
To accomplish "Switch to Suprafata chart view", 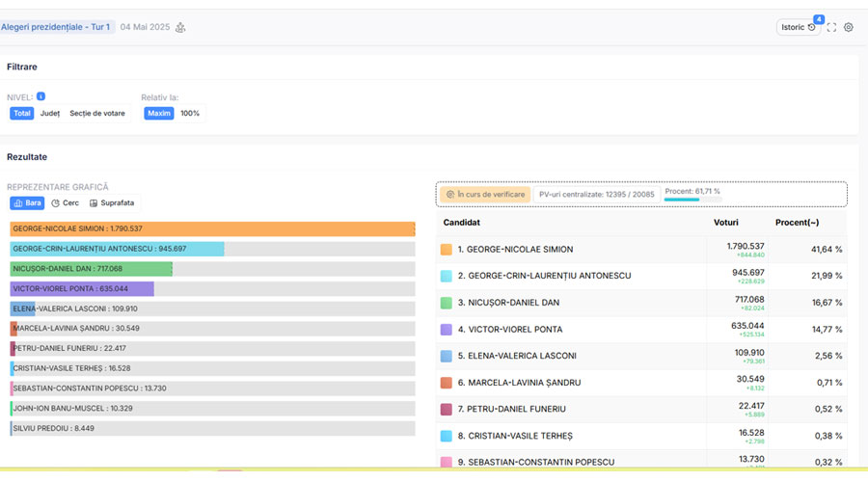I will [112, 203].
